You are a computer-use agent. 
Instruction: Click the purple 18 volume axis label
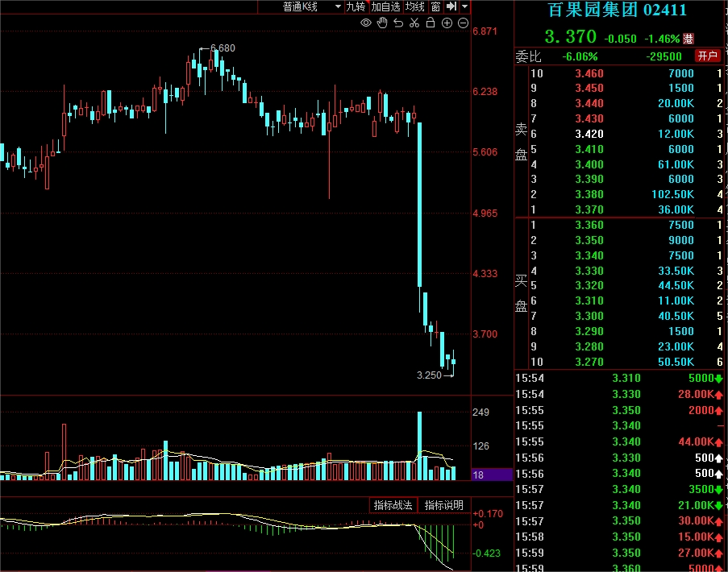492,475
